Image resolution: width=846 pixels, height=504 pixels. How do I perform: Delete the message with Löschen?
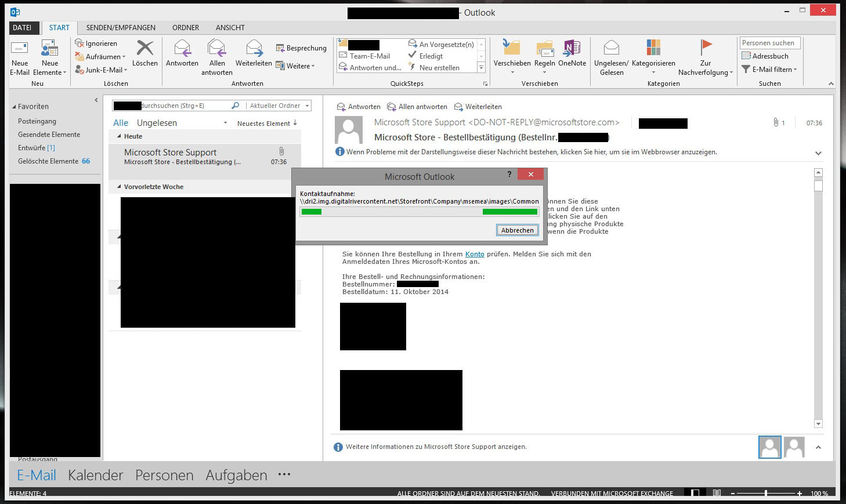tap(145, 53)
